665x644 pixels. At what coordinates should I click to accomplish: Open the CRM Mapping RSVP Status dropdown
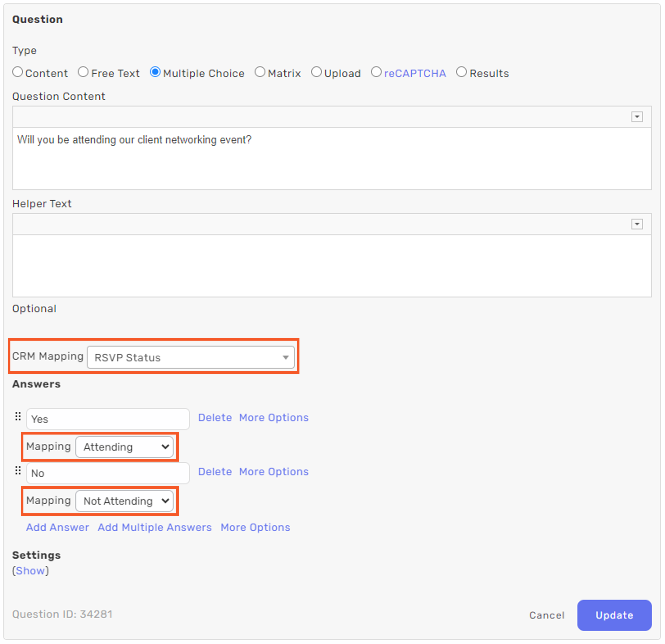point(191,357)
